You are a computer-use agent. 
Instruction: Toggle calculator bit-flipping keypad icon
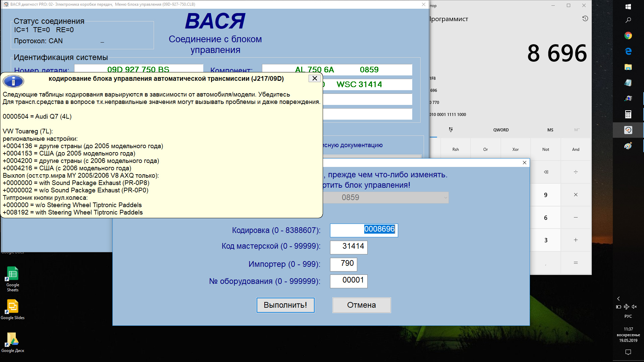(451, 130)
